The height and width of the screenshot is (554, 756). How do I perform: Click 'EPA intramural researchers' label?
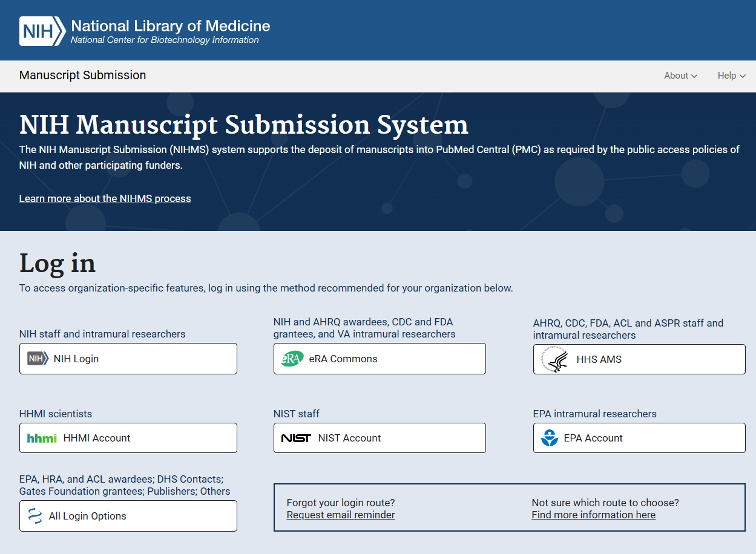pos(595,414)
